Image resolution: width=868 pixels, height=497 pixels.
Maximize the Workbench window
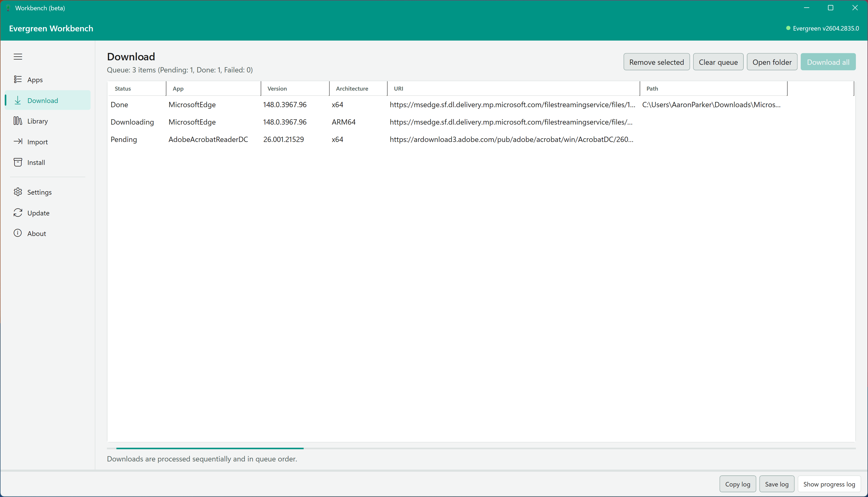tap(830, 8)
